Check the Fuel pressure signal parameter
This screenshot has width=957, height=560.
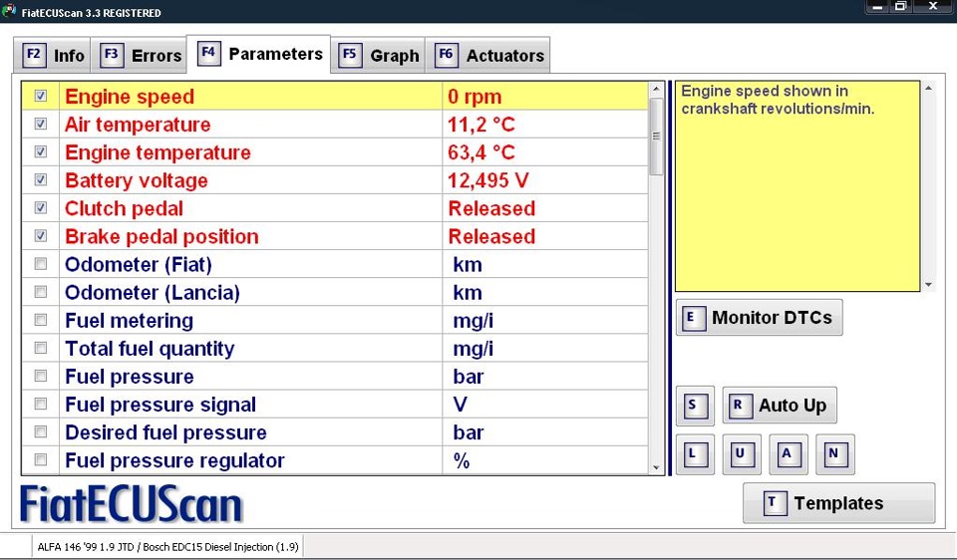point(40,404)
